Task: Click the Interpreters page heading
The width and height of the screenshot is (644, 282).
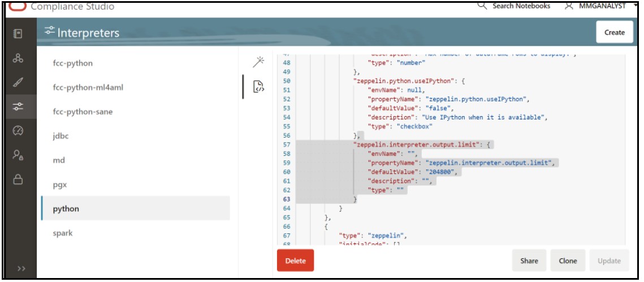Action: tap(88, 32)
